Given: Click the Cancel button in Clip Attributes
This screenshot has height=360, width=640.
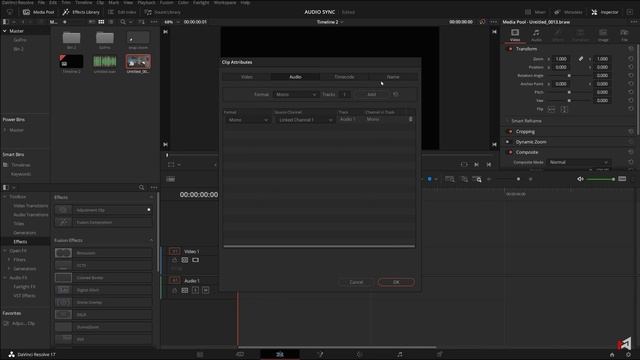Looking at the screenshot, I should coord(356,282).
